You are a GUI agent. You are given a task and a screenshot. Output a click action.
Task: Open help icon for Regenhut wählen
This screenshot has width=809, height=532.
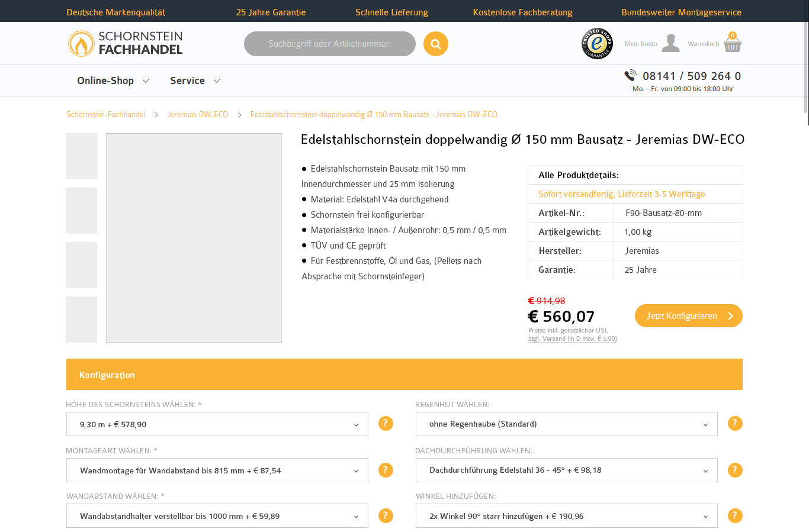click(735, 424)
